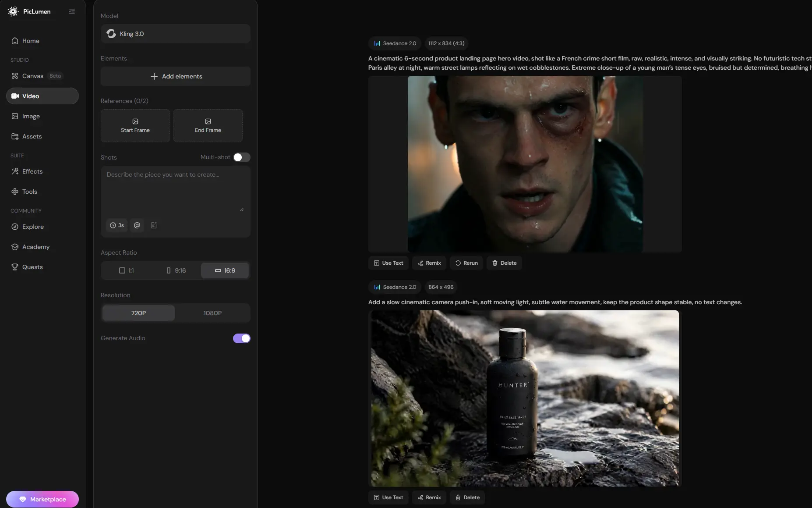Click the slow cinematic camera push-in prompt text

click(555, 302)
